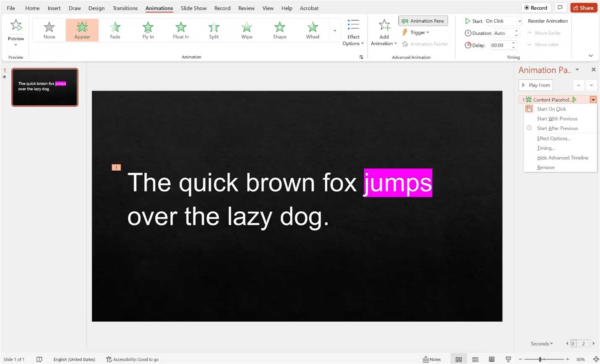Toggle the Animation Pane button
Image resolution: width=600 pixels, height=364 pixels.
pyautogui.click(x=423, y=21)
